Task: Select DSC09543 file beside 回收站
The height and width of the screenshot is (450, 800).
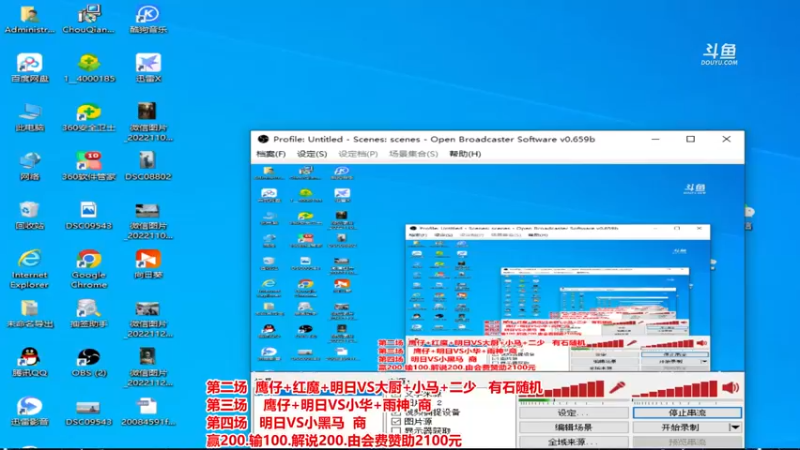Action: click(89, 215)
